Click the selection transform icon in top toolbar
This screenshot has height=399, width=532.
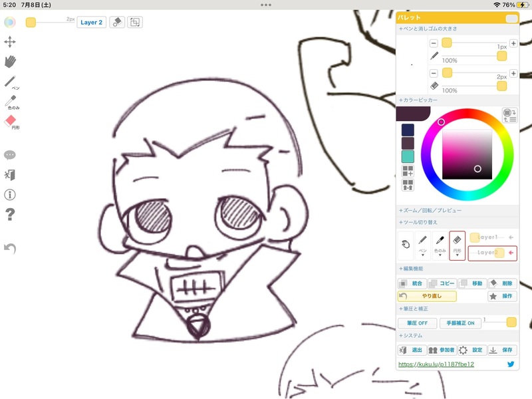(x=135, y=23)
